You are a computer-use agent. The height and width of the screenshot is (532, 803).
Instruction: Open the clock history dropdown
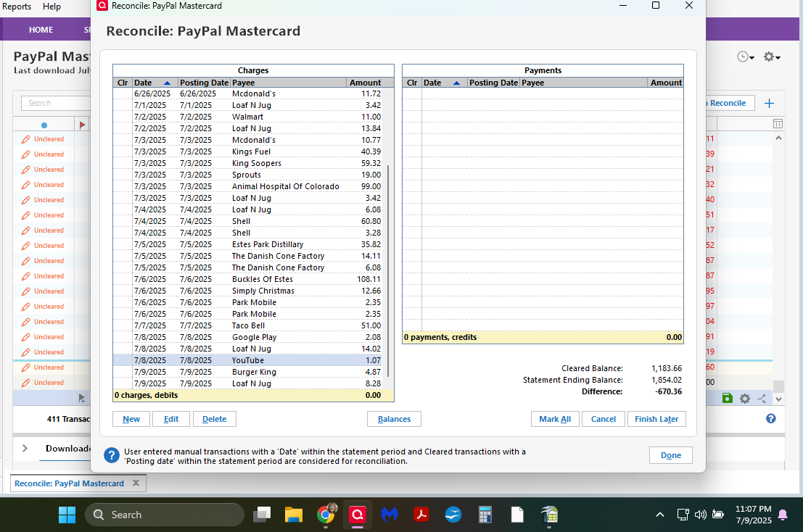pos(746,57)
